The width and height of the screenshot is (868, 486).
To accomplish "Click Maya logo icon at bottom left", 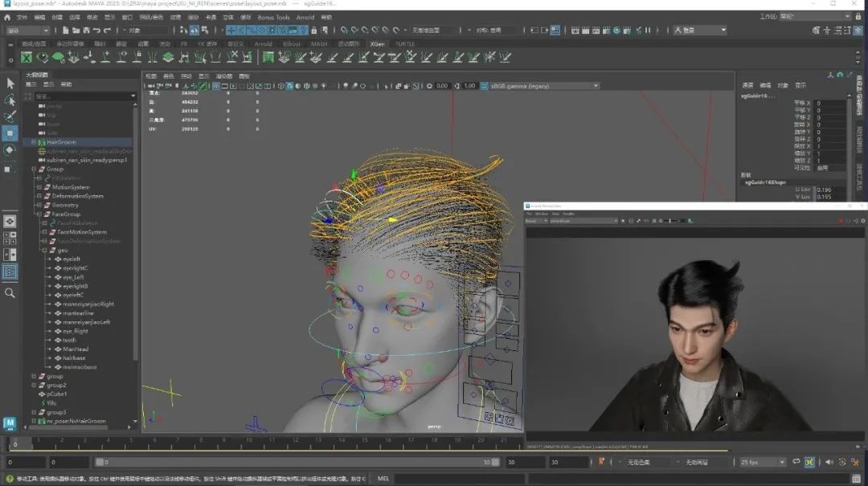I will coord(10,423).
